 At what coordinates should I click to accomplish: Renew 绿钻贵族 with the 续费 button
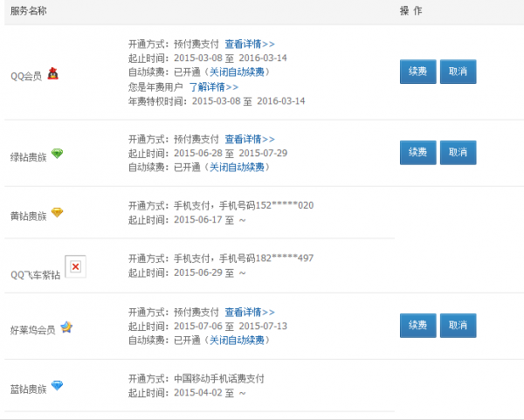click(x=418, y=153)
